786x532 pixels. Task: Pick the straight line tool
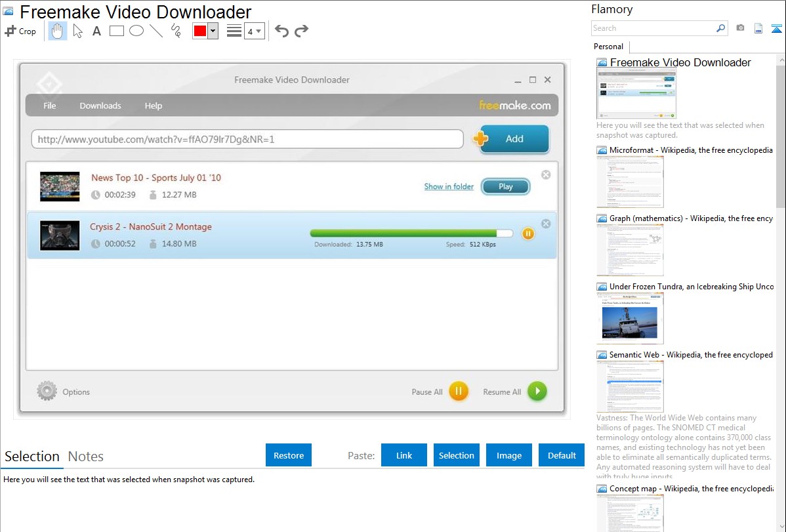coord(156,31)
